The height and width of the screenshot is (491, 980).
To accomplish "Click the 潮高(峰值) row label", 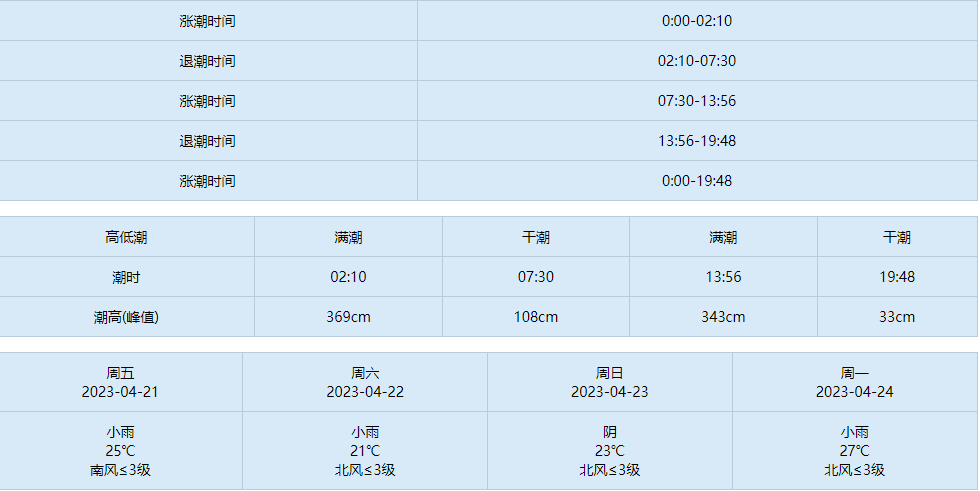I will click(126, 317).
